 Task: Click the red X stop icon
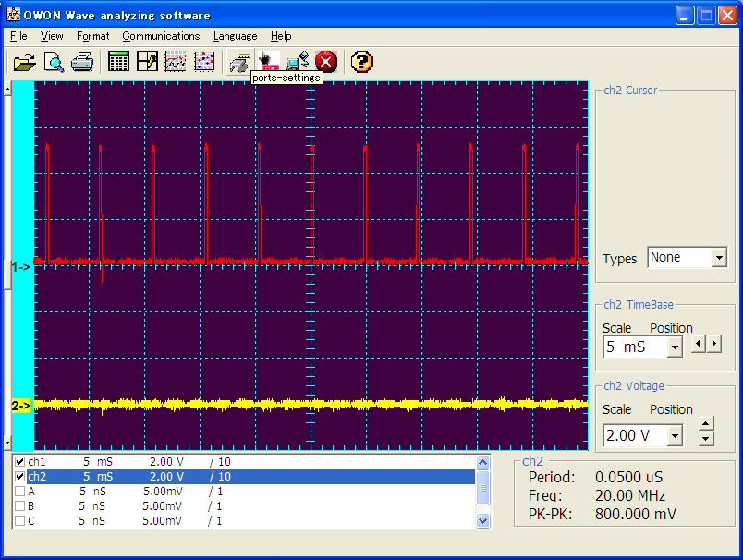pos(326,62)
